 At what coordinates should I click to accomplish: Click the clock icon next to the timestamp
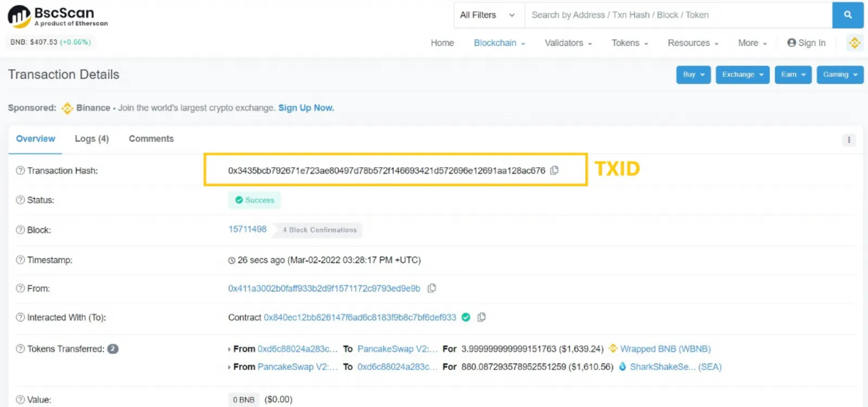tap(232, 260)
